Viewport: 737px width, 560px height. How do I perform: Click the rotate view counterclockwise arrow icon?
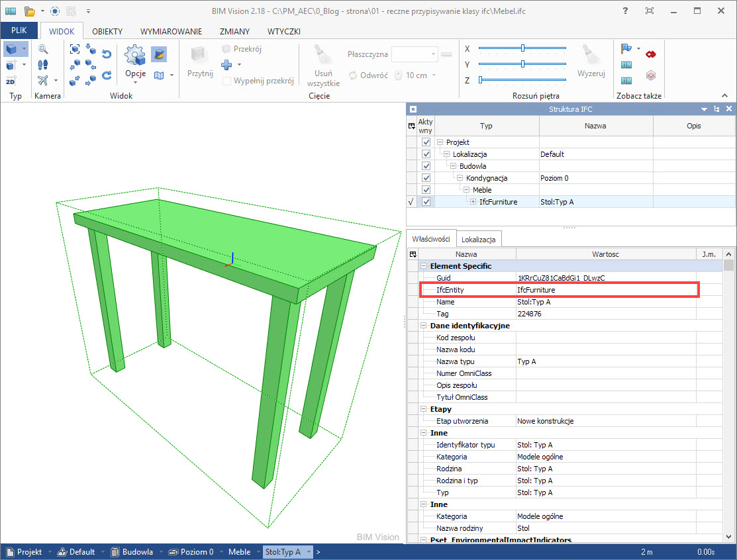coord(106,54)
